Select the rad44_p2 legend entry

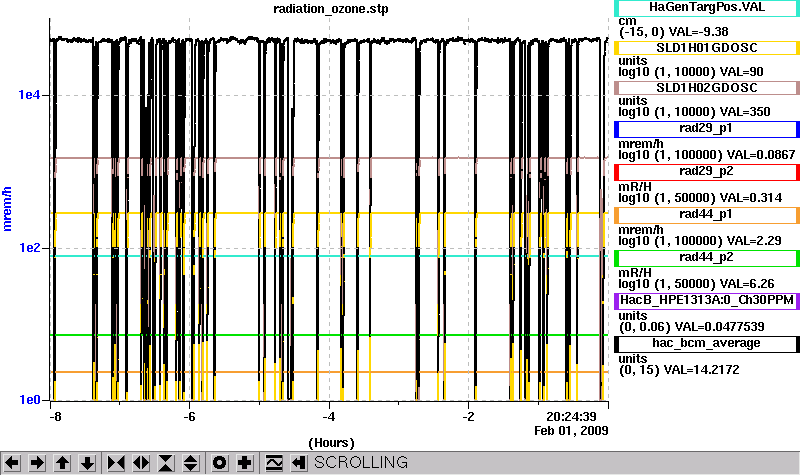coord(707,258)
